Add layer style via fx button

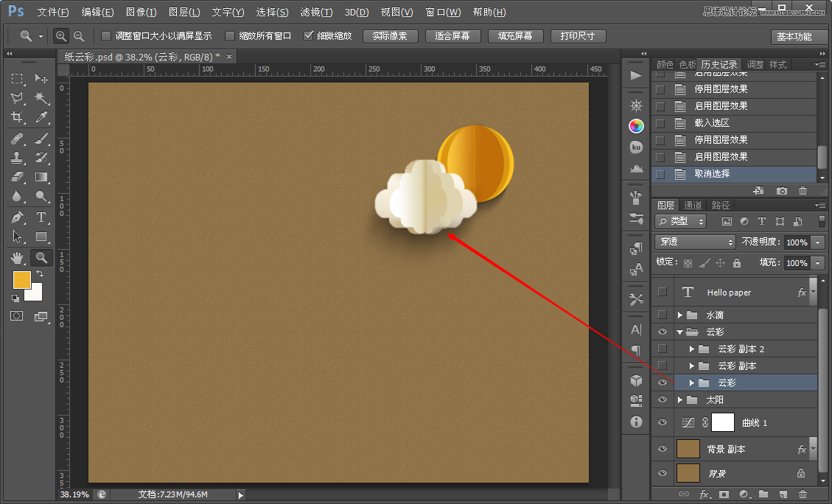[705, 494]
